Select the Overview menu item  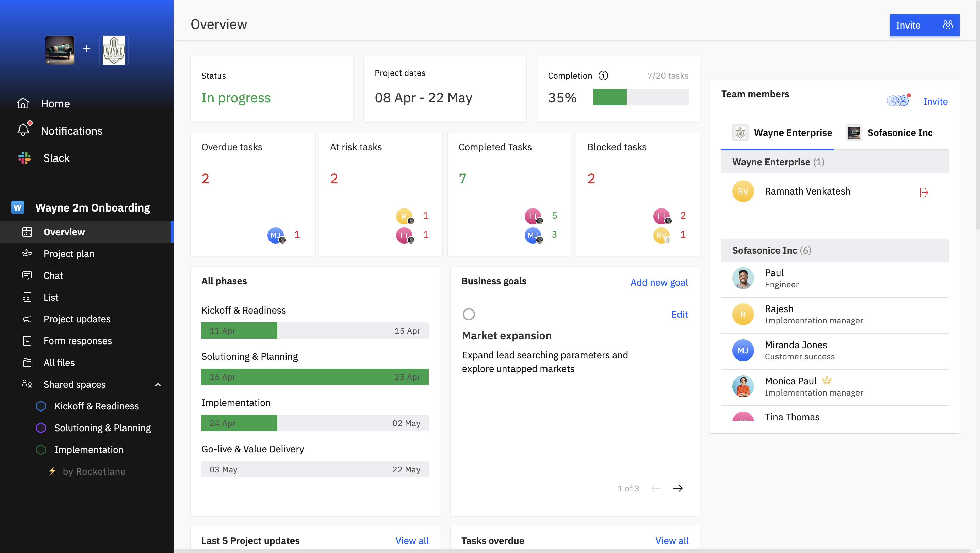click(64, 232)
